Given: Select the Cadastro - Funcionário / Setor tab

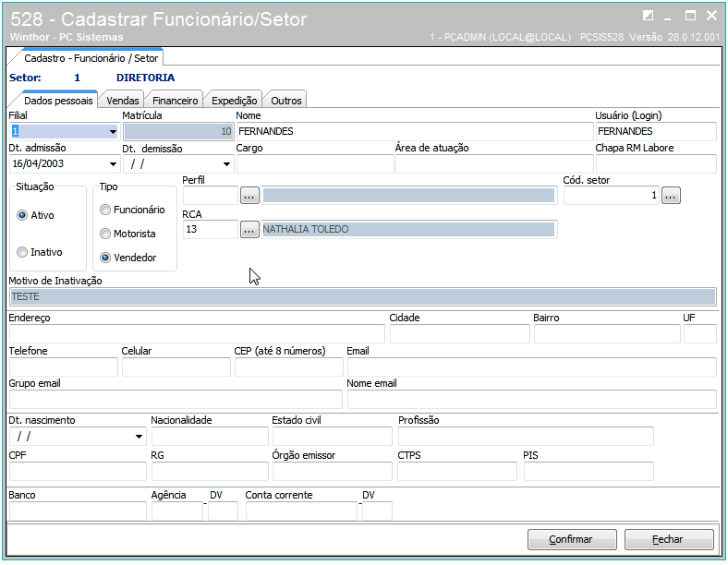Looking at the screenshot, I should pyautogui.click(x=91, y=58).
